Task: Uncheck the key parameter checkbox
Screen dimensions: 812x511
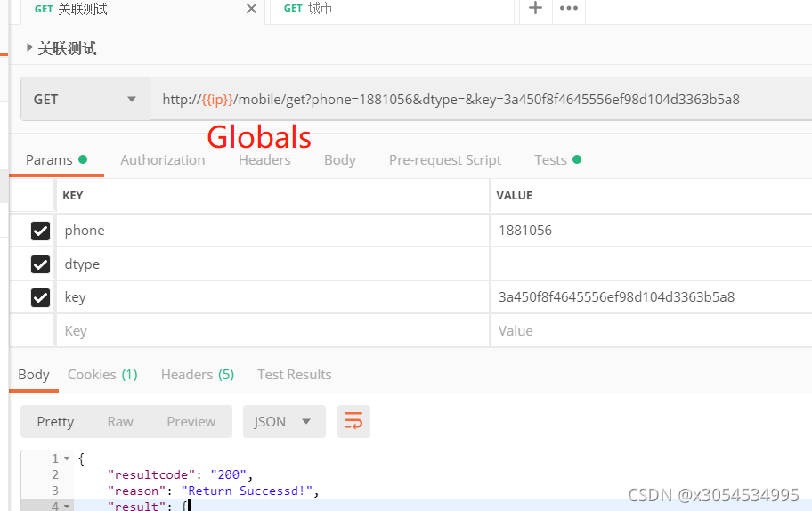Action: 40,297
